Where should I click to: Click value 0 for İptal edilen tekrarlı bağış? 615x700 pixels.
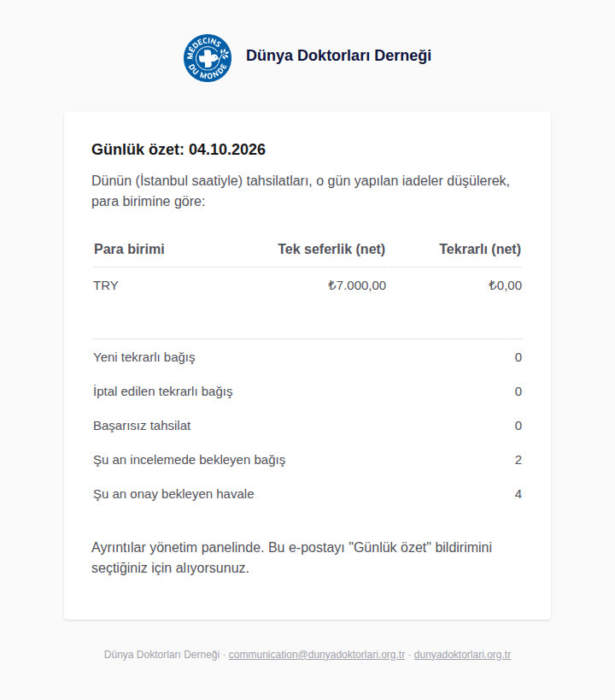518,391
